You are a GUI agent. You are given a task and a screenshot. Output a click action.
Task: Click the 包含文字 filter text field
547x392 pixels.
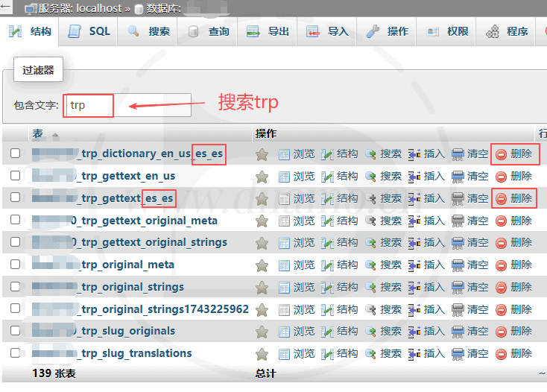(127, 105)
